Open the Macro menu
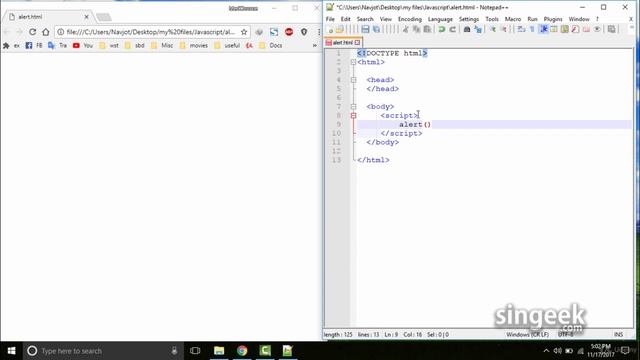The width and height of the screenshot is (640, 360). click(513, 19)
